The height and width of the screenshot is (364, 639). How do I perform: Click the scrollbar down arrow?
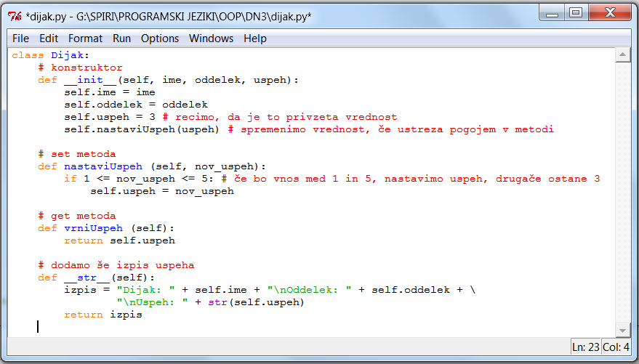coord(622,328)
